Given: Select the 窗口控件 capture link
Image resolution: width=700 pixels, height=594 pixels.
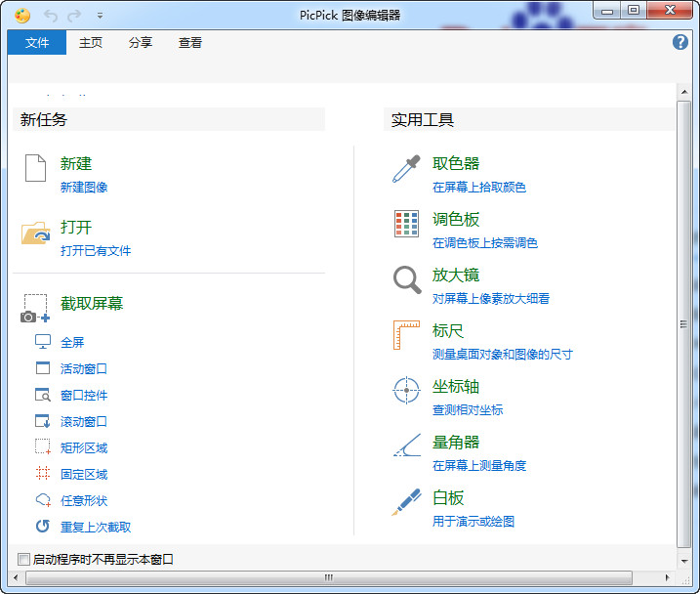Looking at the screenshot, I should click(84, 396).
